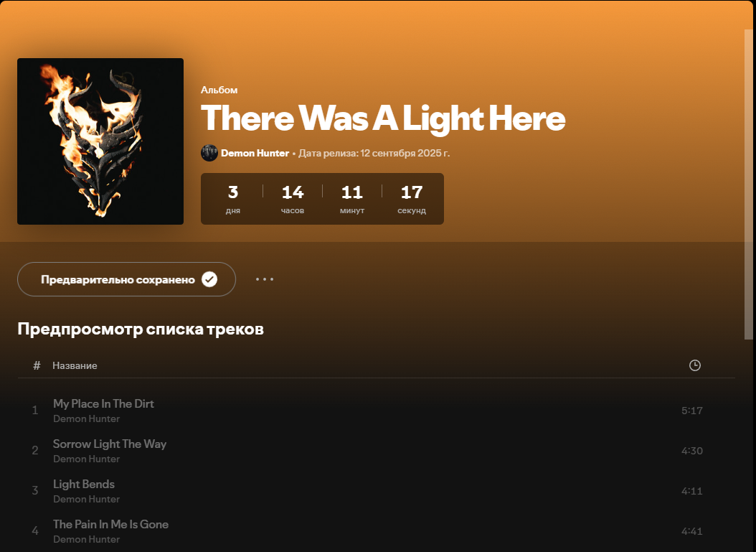Viewport: 756px width, 552px height.
Task: Click Demon Hunter artist under My Place In The Dirt
Action: 86,418
